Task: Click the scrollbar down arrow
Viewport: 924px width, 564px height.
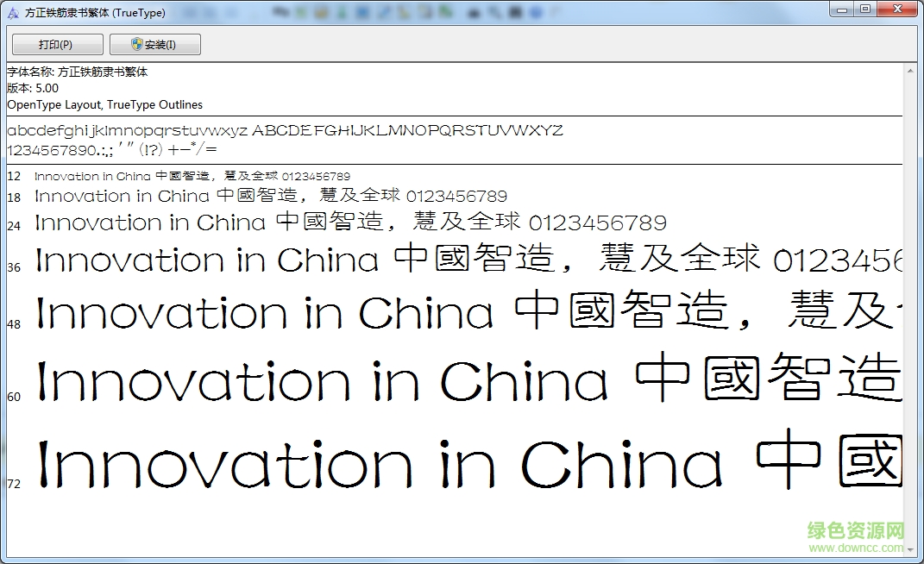Action: (x=910, y=549)
